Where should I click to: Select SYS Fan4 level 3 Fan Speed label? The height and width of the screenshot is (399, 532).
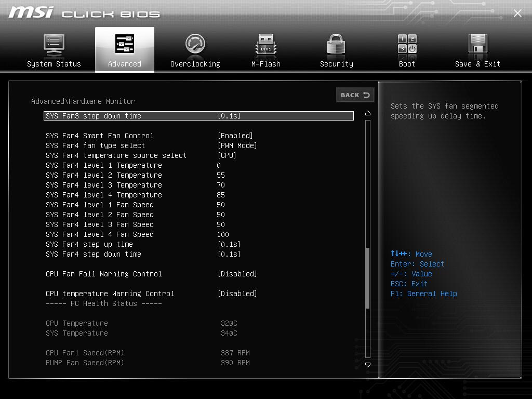pyautogui.click(x=100, y=224)
